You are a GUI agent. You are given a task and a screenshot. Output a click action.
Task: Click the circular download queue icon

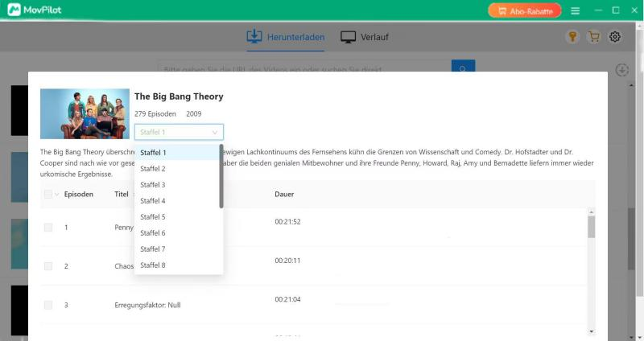pyautogui.click(x=621, y=70)
